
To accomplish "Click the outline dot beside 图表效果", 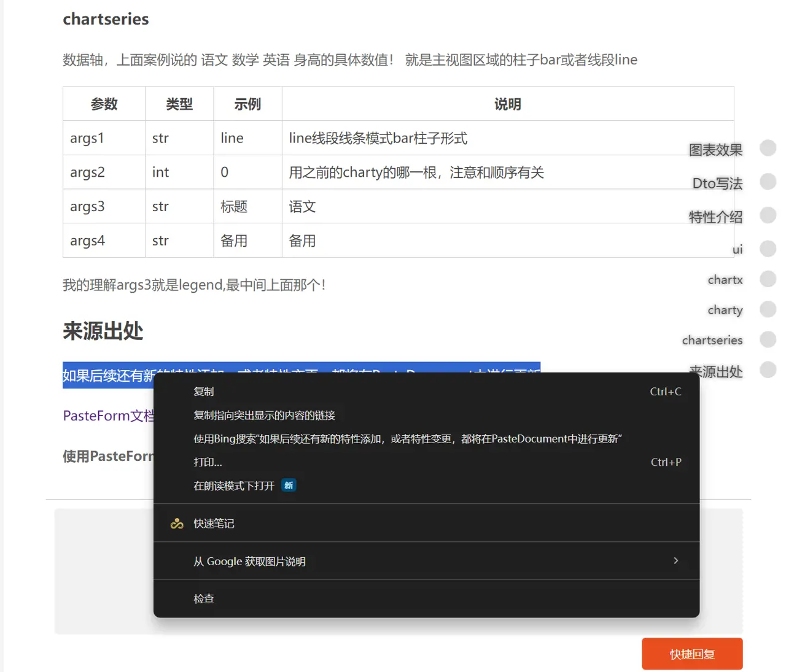I will pyautogui.click(x=768, y=148).
